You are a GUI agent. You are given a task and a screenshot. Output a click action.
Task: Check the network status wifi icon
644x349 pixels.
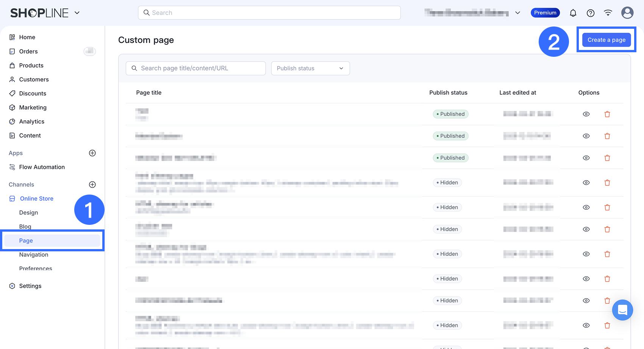coord(608,13)
